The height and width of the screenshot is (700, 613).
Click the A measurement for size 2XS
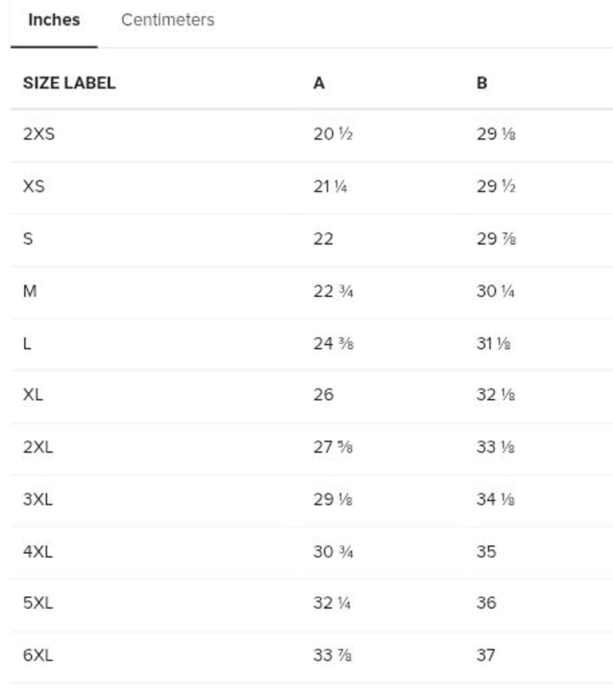click(x=333, y=134)
